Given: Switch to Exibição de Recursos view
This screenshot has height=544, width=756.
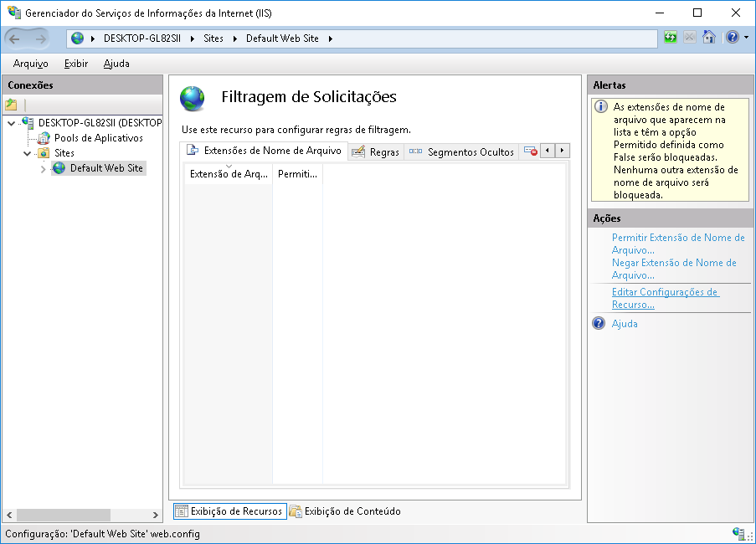Looking at the screenshot, I should tap(230, 511).
